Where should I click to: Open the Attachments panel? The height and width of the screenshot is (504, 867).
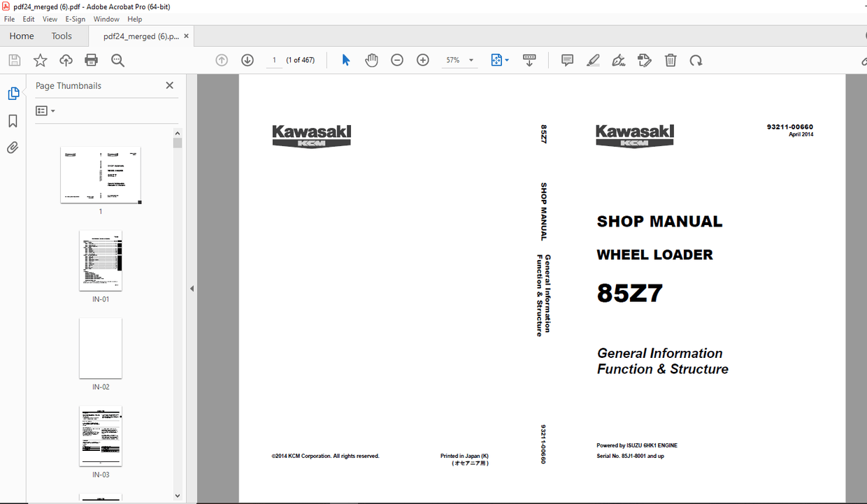click(13, 147)
